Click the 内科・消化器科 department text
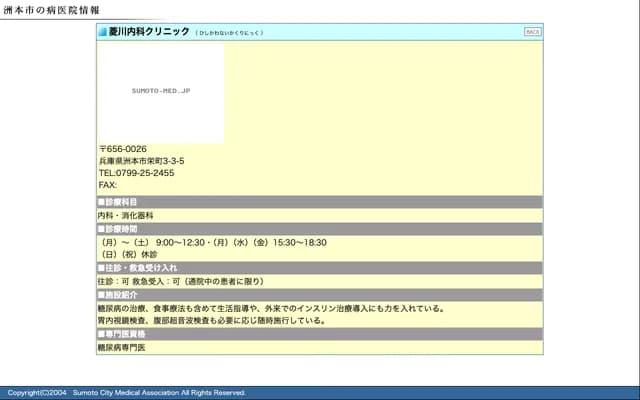This screenshot has height=400, width=640. click(x=125, y=215)
